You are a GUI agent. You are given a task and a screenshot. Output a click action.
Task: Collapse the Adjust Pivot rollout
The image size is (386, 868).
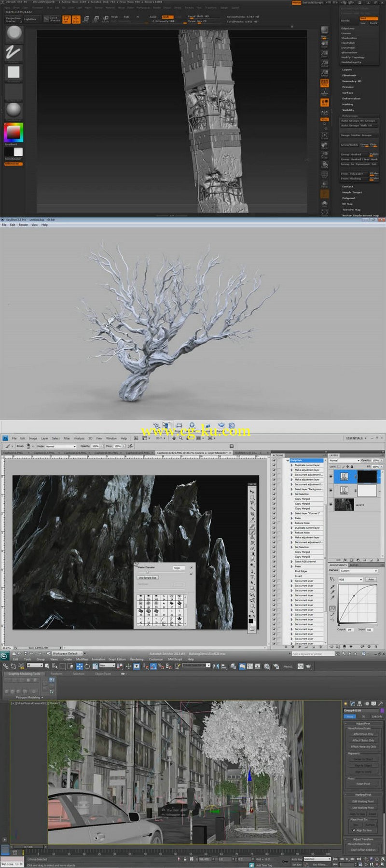click(363, 723)
